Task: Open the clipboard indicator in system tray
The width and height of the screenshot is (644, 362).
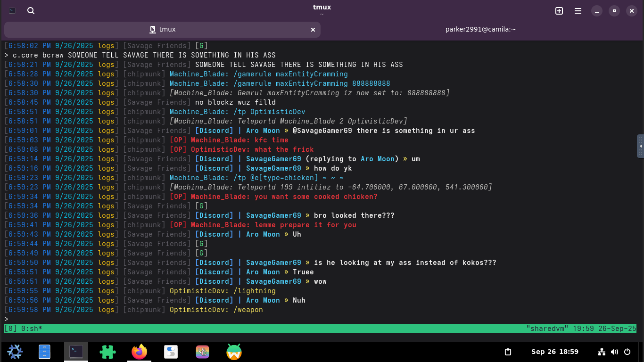Action: point(508,352)
